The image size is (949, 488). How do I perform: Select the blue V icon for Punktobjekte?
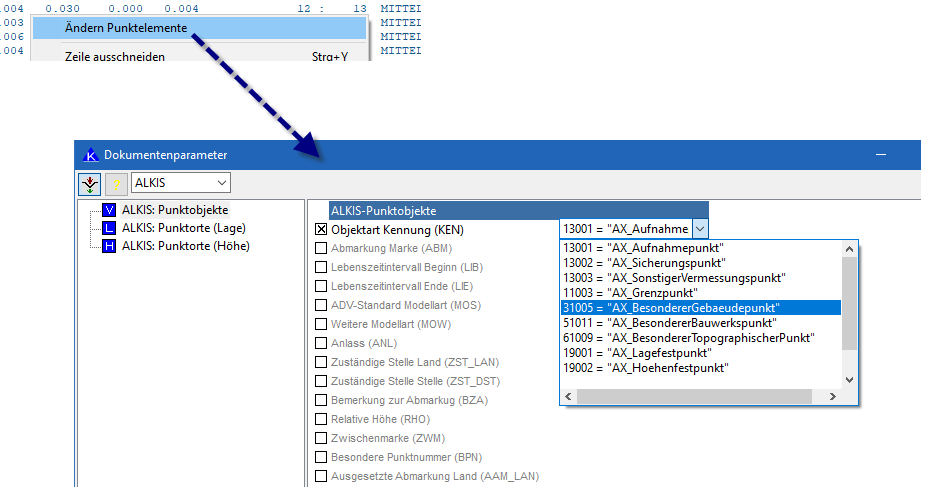point(109,210)
